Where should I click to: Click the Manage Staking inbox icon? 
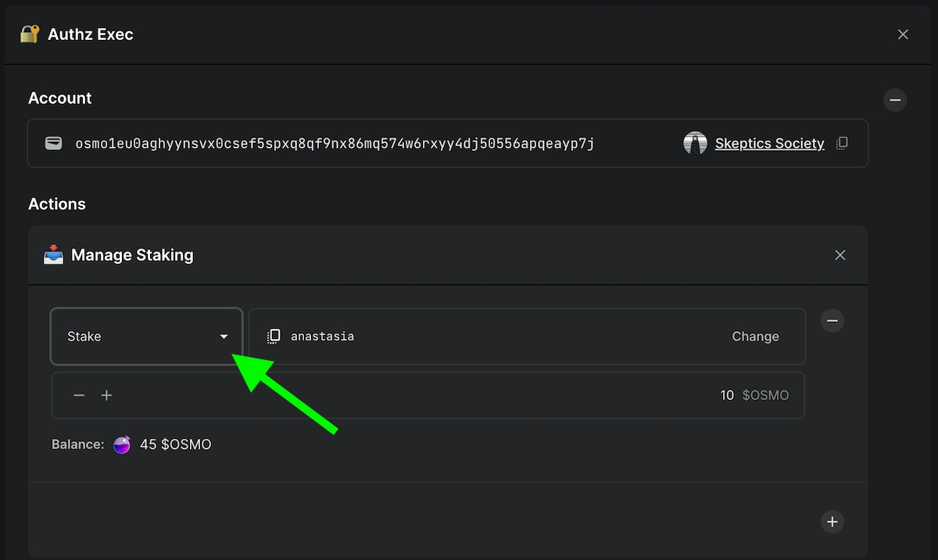pyautogui.click(x=53, y=255)
